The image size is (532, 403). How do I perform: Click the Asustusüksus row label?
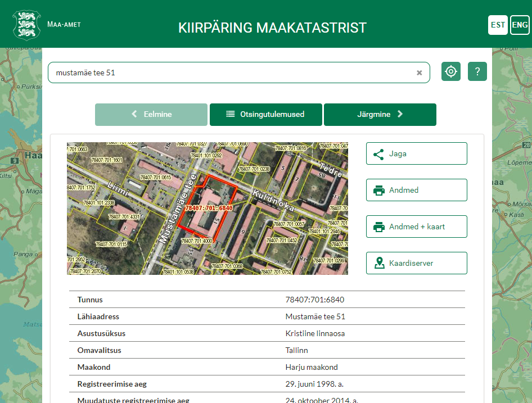(x=101, y=333)
